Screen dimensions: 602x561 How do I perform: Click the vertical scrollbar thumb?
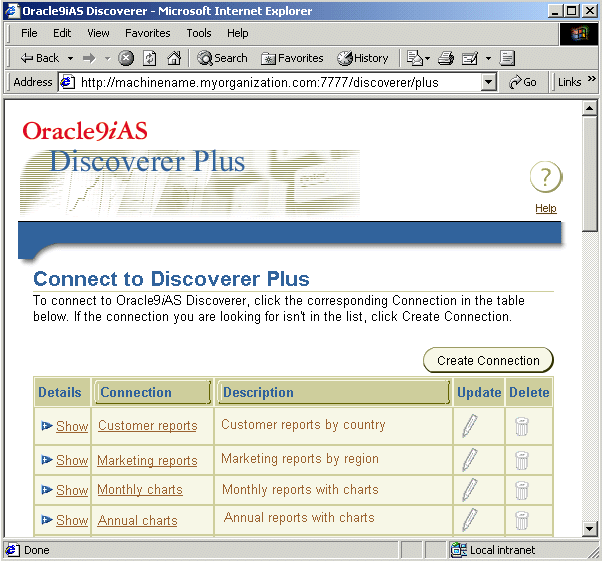pos(589,174)
